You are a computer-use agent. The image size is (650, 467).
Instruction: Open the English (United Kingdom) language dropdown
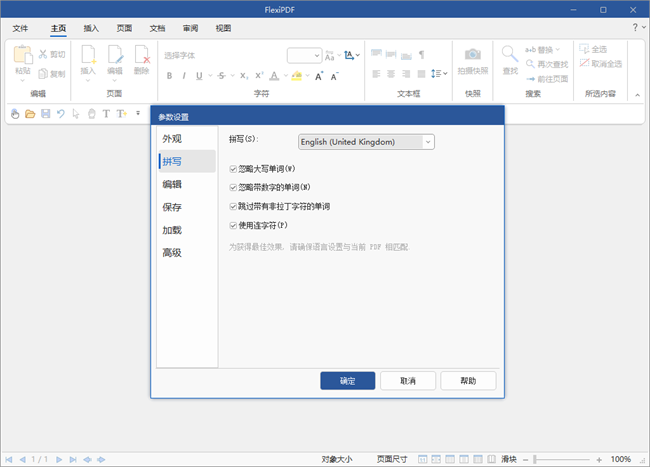(x=366, y=142)
